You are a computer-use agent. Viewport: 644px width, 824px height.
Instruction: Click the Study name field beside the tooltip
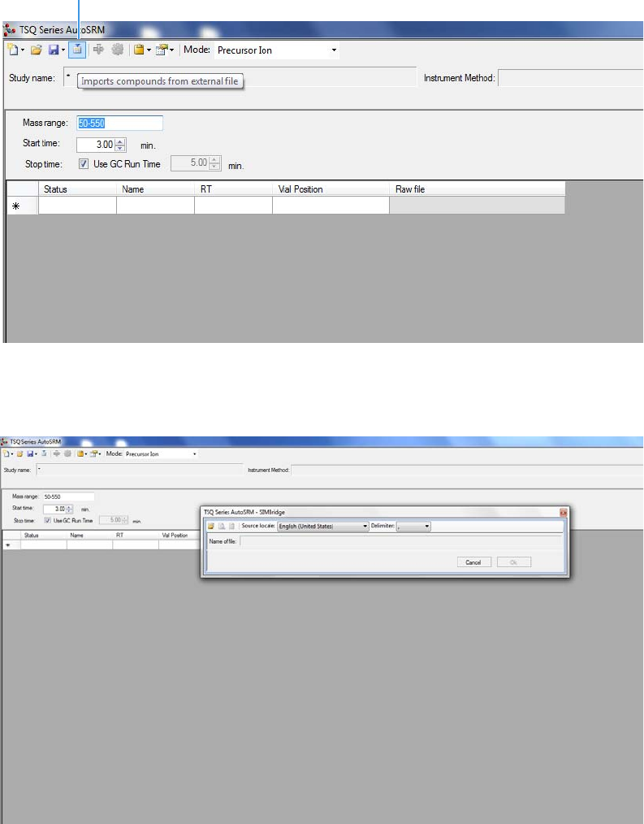pyautogui.click(x=240, y=76)
